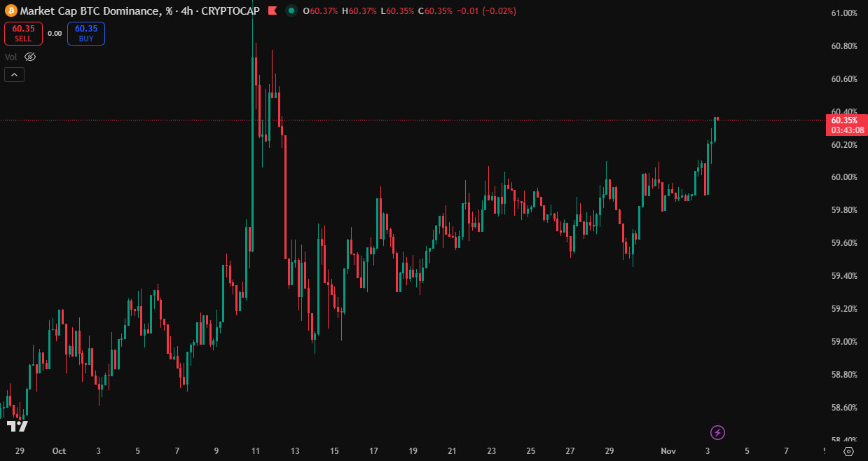Click the 60.00% level on price axis
The width and height of the screenshot is (868, 461).
843,177
